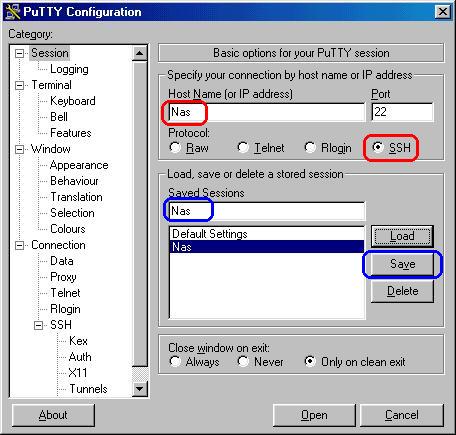Click the PuTTY icon in title bar
456x435 pixels.
(x=13, y=12)
